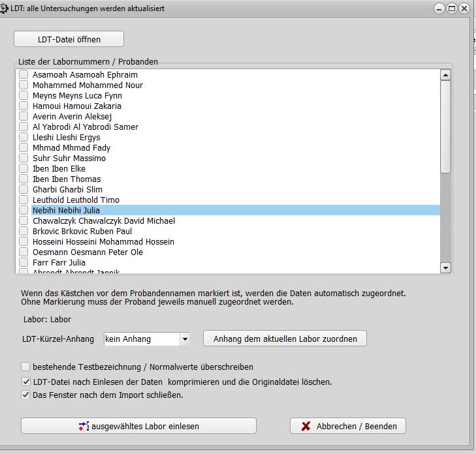Click the app icon in the title bar
This screenshot has width=476, height=454.
(x=6, y=8)
